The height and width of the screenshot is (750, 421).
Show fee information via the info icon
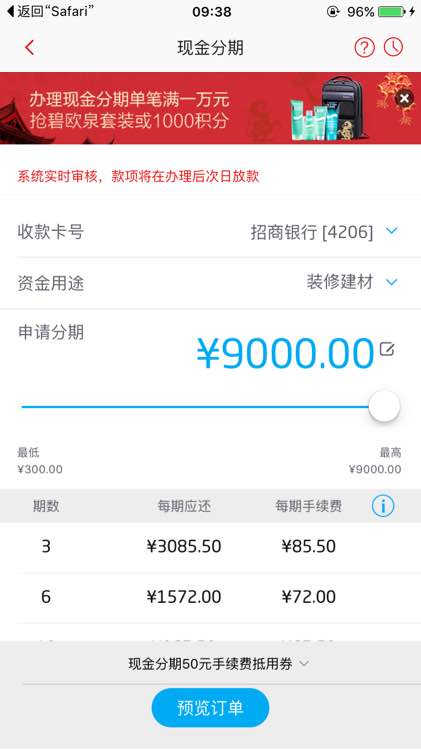[383, 506]
